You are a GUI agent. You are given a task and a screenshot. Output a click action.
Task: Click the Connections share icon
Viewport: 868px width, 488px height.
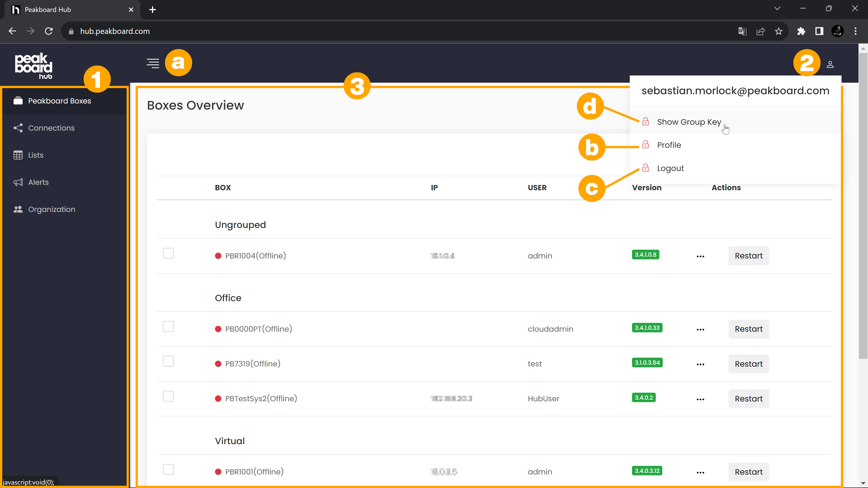click(18, 128)
